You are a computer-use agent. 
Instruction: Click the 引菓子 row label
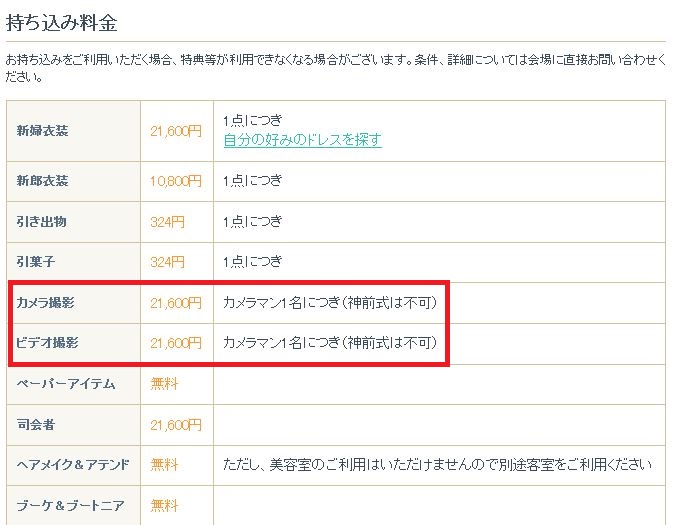[x=37, y=262]
